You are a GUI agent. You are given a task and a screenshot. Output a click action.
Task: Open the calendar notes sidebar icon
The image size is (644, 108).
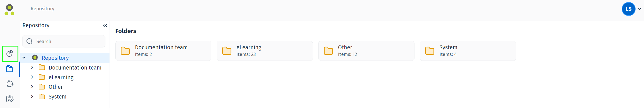10,99
